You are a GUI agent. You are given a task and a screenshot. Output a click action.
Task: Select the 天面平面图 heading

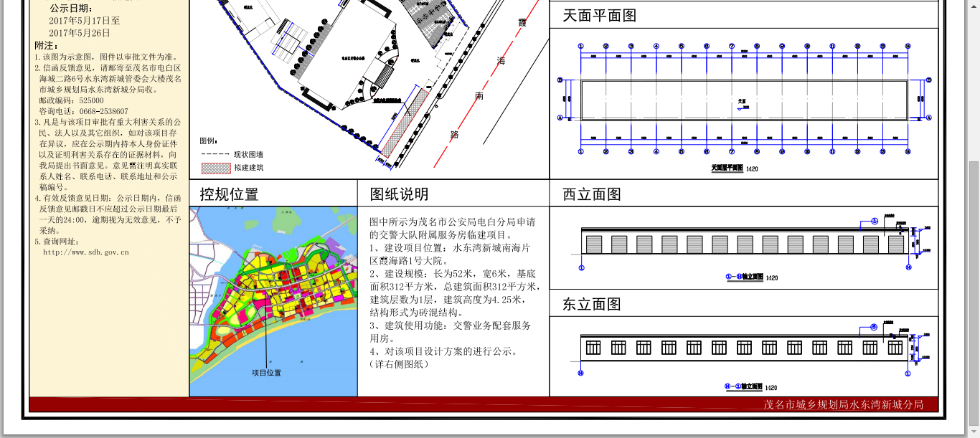(599, 16)
